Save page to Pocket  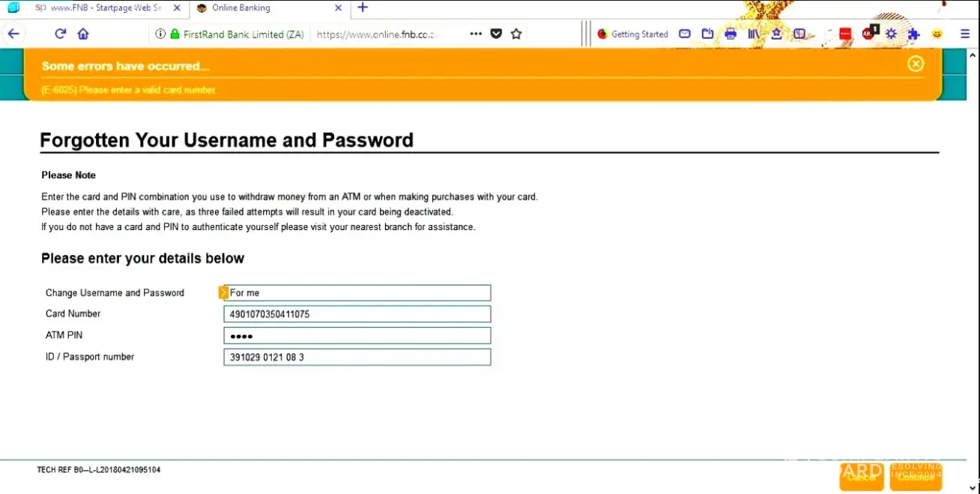[x=496, y=34]
